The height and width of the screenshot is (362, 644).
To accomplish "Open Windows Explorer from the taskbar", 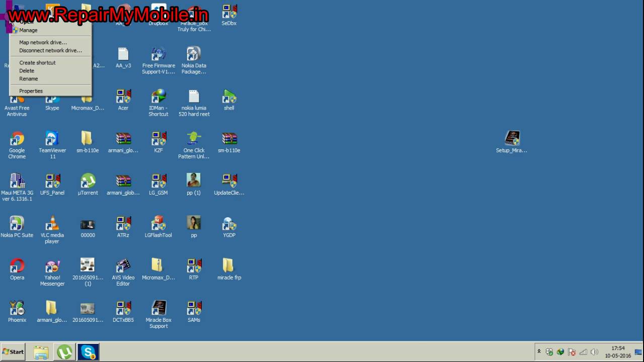I will [41, 352].
